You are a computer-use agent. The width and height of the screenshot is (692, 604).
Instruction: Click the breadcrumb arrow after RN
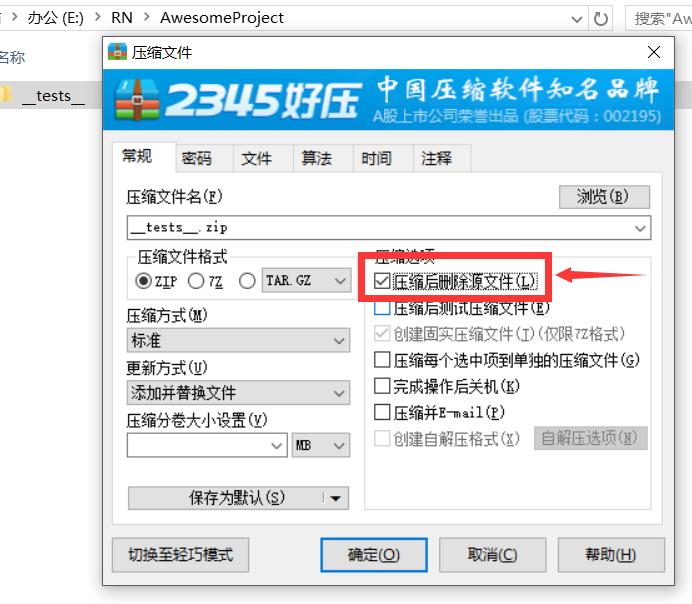pyautogui.click(x=147, y=18)
